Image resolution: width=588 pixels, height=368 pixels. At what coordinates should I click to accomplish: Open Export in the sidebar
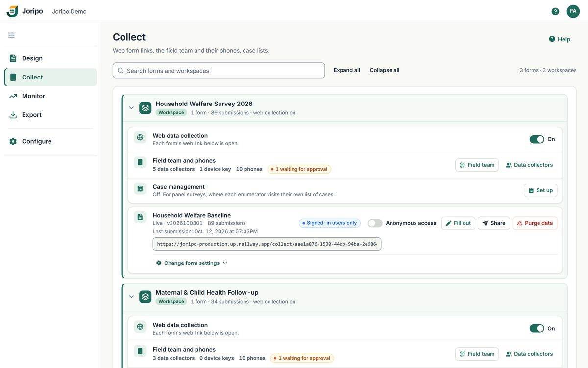pos(50,115)
